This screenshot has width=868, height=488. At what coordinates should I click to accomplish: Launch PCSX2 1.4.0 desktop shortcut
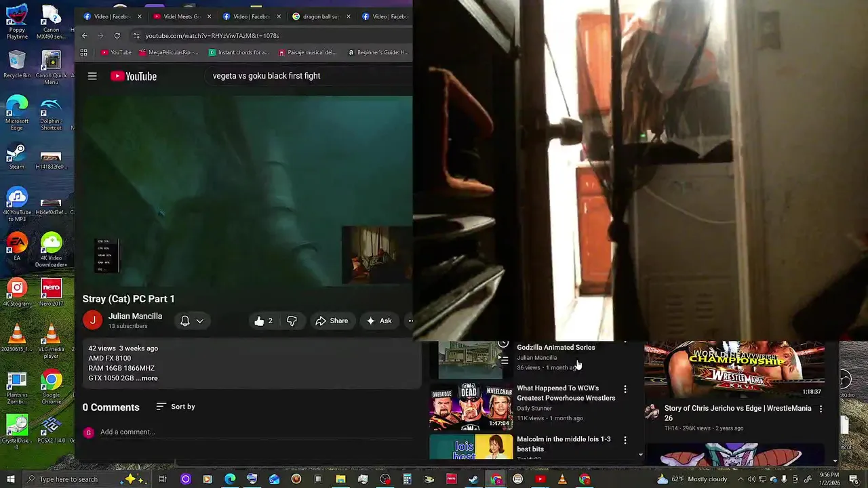tap(51, 430)
